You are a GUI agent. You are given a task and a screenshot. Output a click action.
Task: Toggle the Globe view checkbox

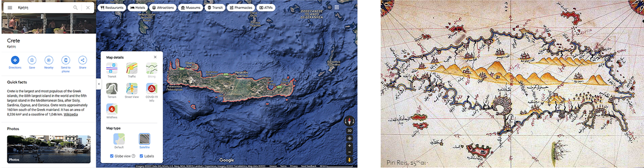pyautogui.click(x=112, y=156)
